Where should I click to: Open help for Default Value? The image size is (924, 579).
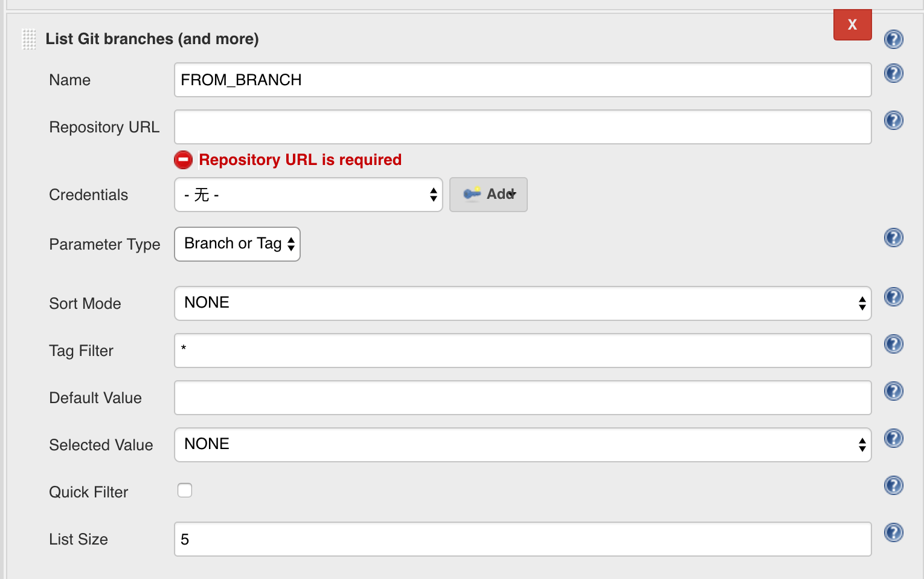pyautogui.click(x=893, y=391)
